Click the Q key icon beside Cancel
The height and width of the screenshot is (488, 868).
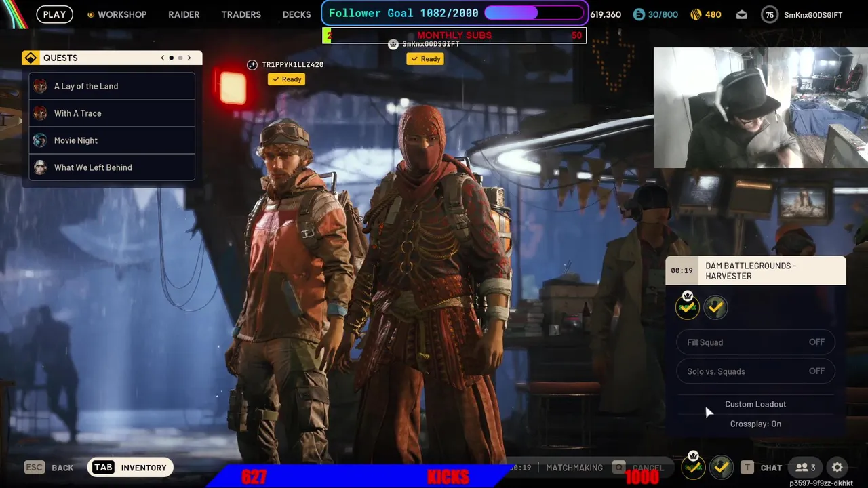618,467
